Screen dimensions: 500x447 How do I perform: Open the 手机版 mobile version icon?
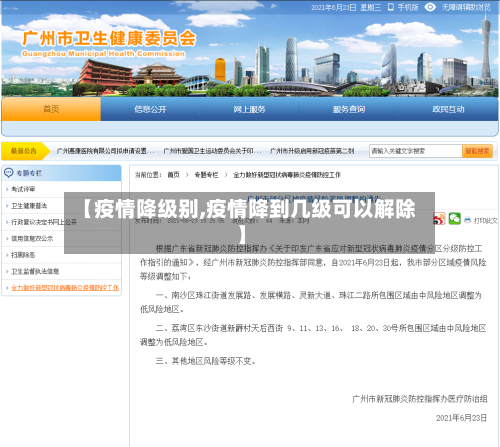[391, 7]
